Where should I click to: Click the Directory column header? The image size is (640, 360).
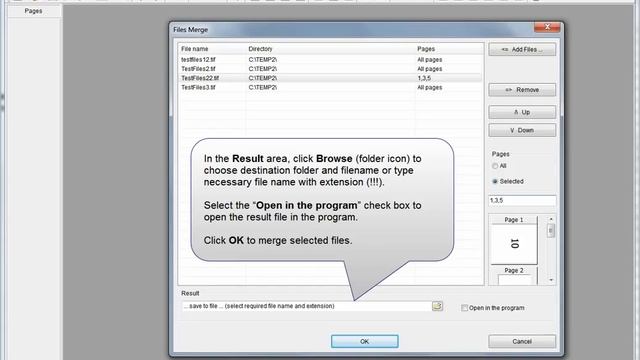[330, 49]
